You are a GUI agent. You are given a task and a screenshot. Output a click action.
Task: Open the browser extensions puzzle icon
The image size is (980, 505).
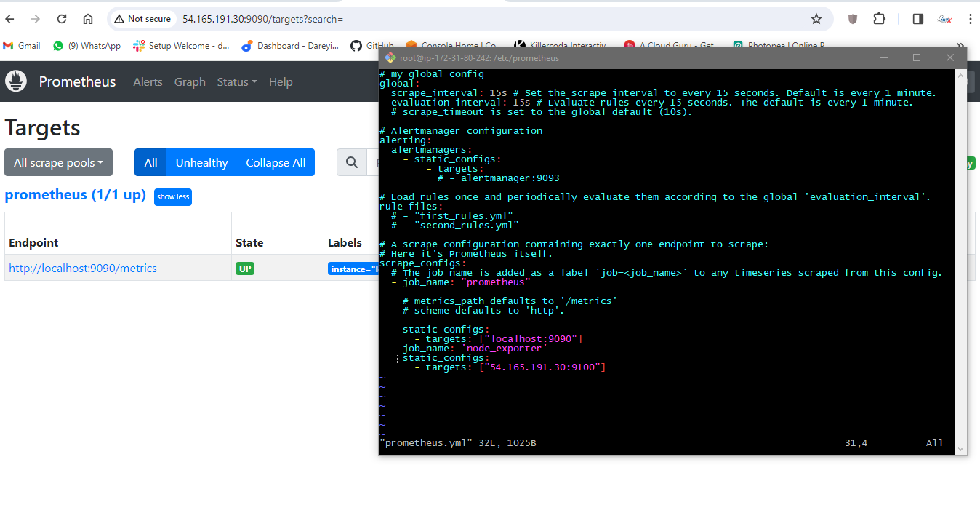879,19
